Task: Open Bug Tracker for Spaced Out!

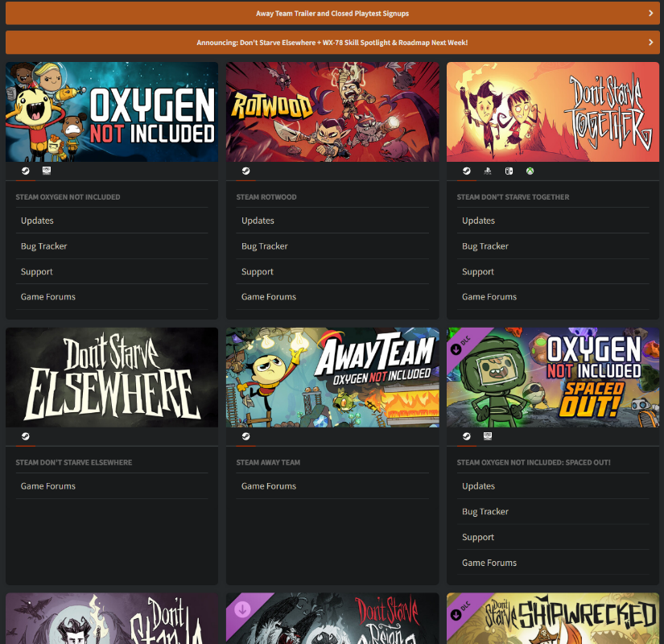Action: coord(553,512)
